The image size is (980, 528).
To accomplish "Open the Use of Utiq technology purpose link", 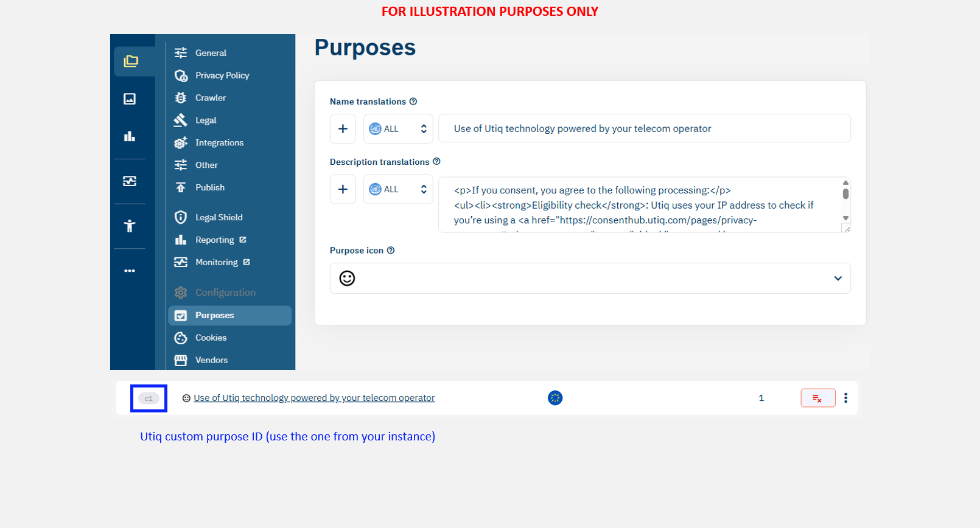I will click(x=314, y=398).
